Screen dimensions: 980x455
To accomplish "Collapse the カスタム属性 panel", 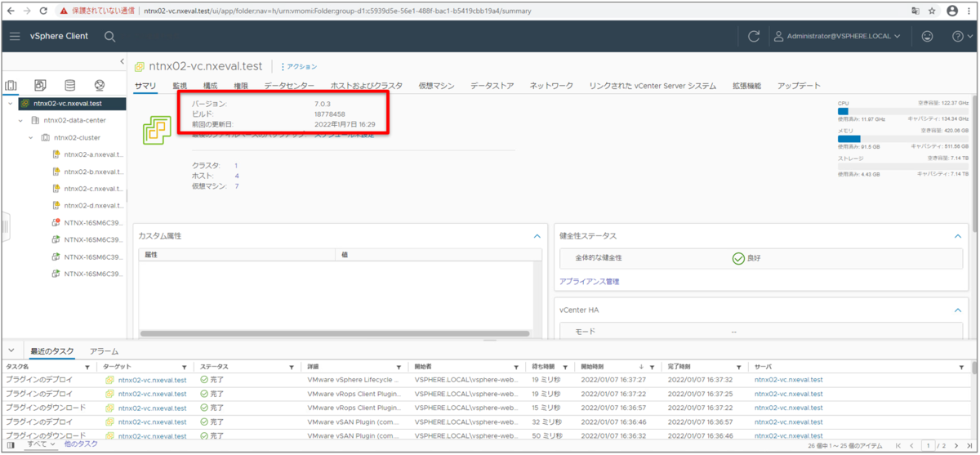I will [537, 236].
